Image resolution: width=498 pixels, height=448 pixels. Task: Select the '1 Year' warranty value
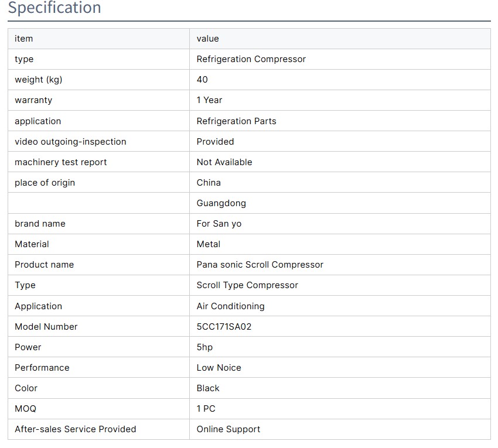[209, 100]
